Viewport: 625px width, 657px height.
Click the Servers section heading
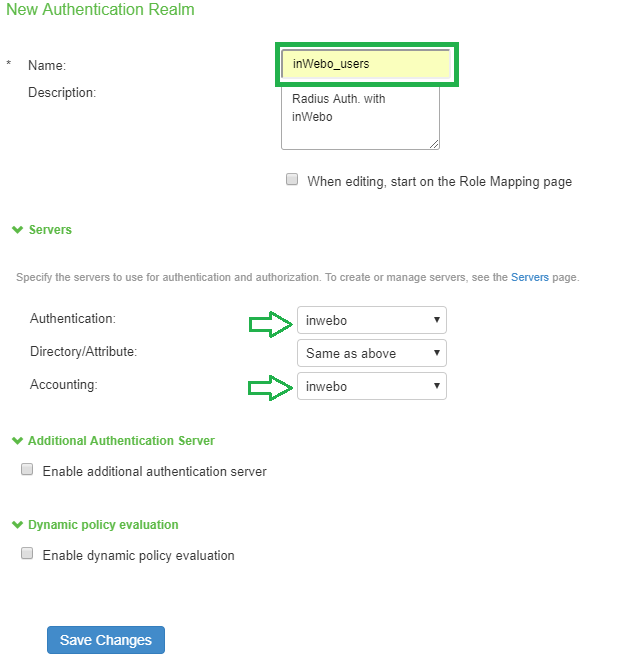[x=50, y=230]
